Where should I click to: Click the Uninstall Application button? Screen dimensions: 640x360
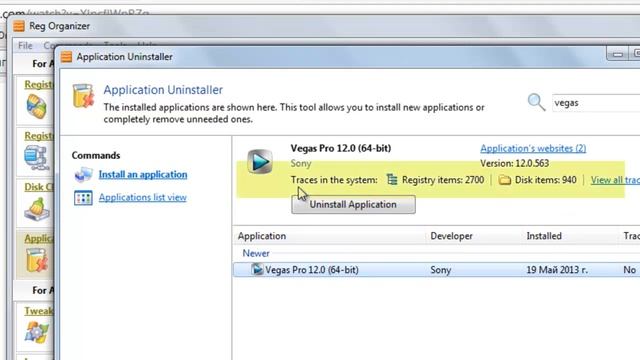pos(353,204)
